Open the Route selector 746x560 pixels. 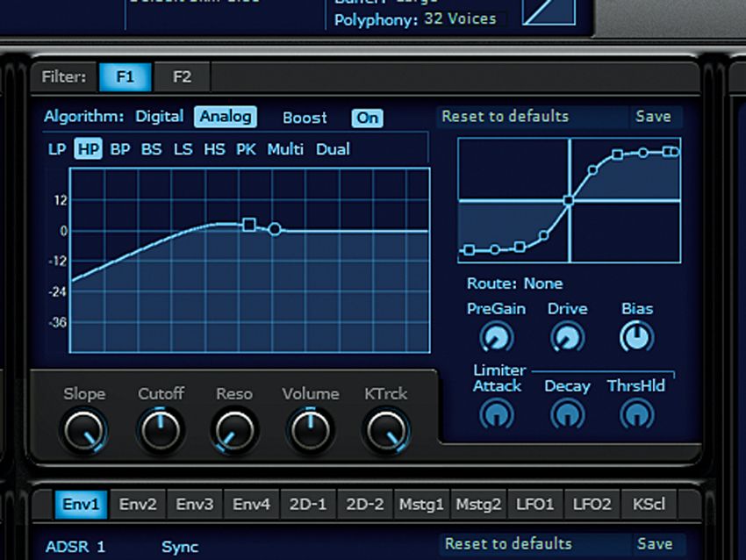[x=542, y=284]
